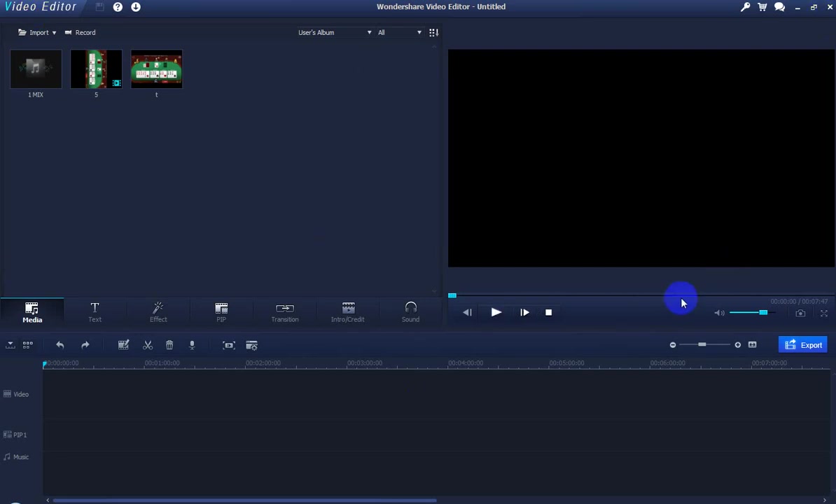Take a snapshot with the camera icon
This screenshot has height=504, width=836.
[800, 314]
